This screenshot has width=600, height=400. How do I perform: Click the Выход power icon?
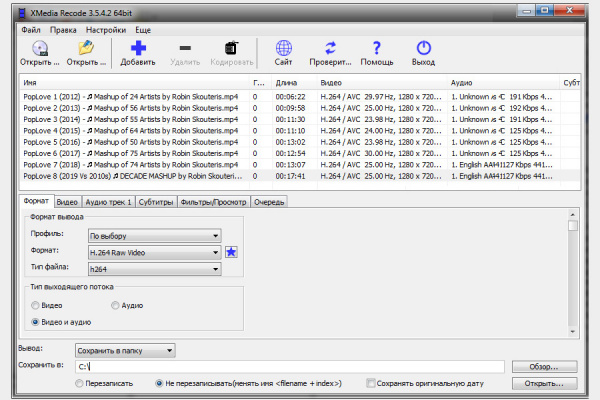(x=424, y=48)
